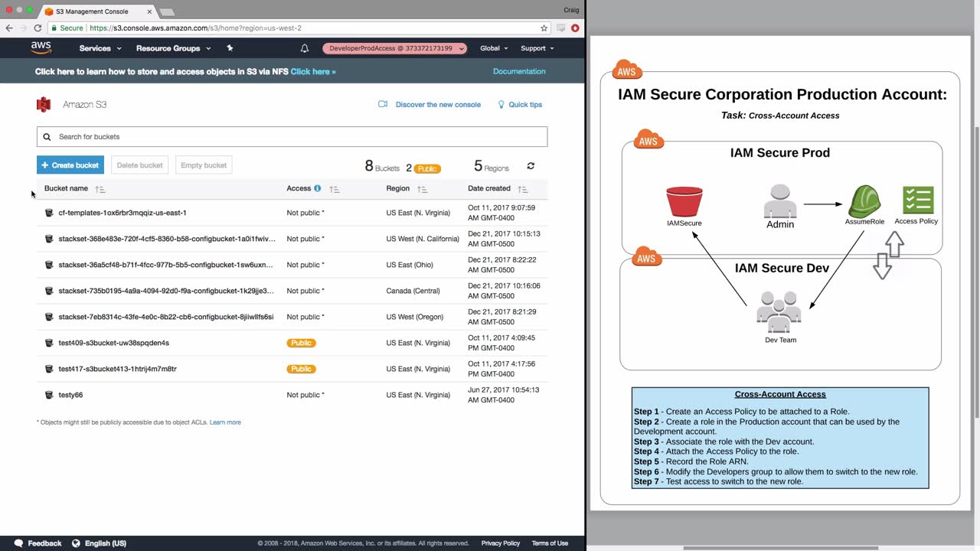The width and height of the screenshot is (980, 551).
Task: Bookmark this page with the star icon
Action: pos(544,28)
